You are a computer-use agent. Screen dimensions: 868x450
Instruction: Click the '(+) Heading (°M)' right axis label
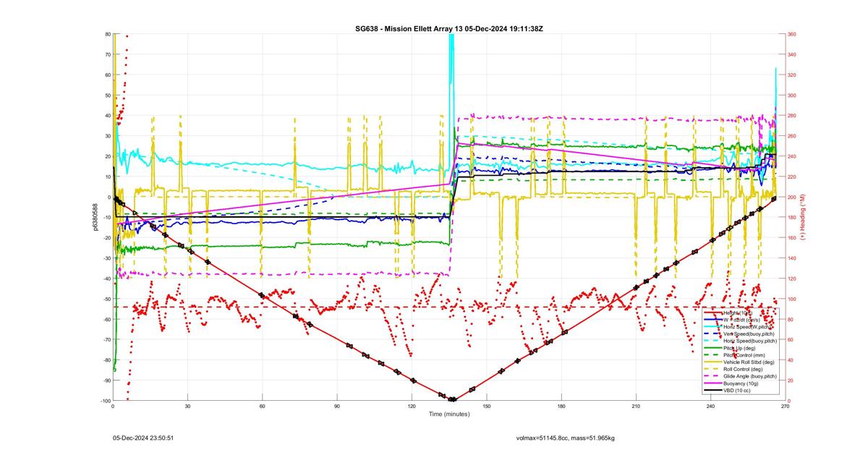[801, 217]
